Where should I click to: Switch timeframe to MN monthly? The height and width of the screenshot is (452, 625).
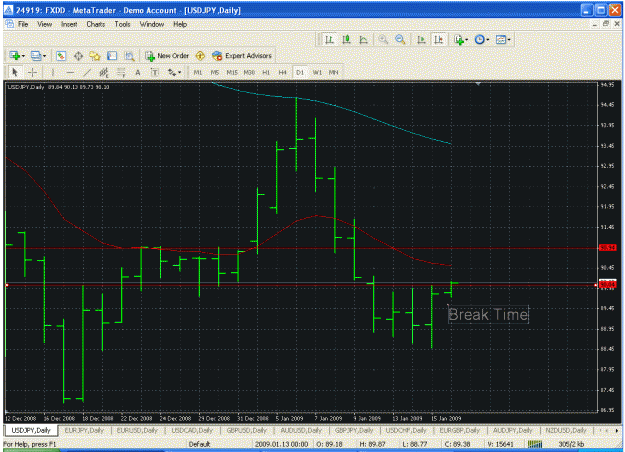coord(334,72)
